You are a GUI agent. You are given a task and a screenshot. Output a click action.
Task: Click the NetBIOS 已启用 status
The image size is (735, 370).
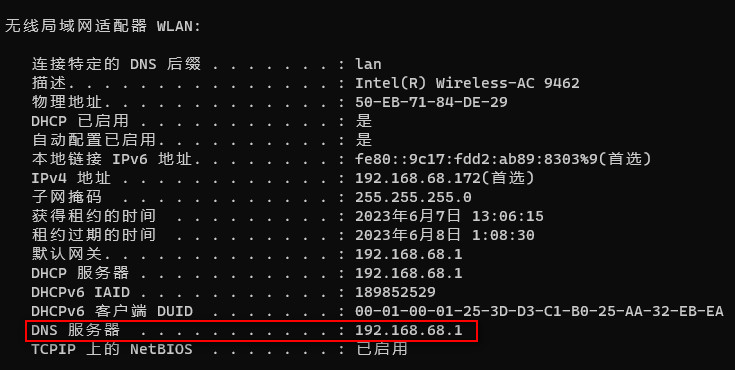(x=382, y=349)
